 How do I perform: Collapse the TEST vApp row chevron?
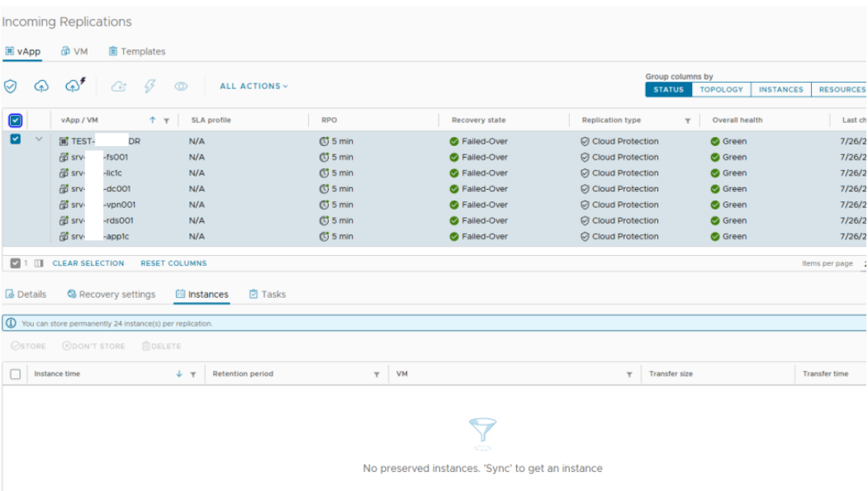(x=39, y=139)
